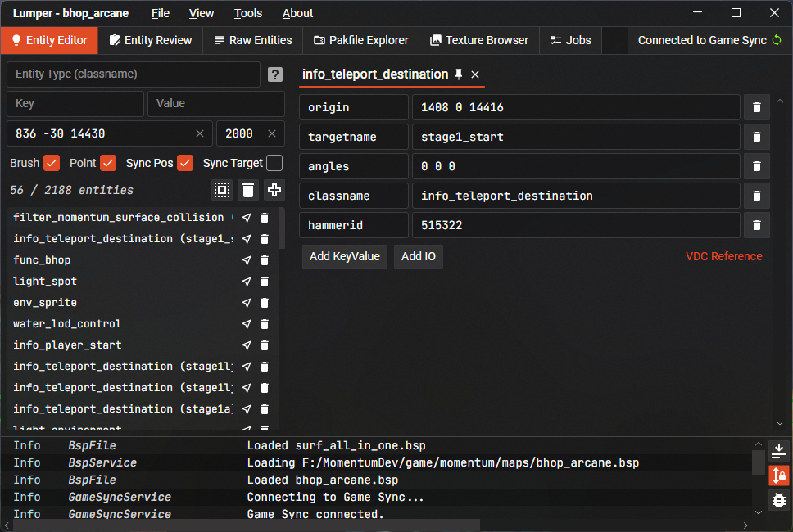Image resolution: width=793 pixels, height=532 pixels.
Task: Disable the Sync Pos checkbox
Action: pos(185,163)
